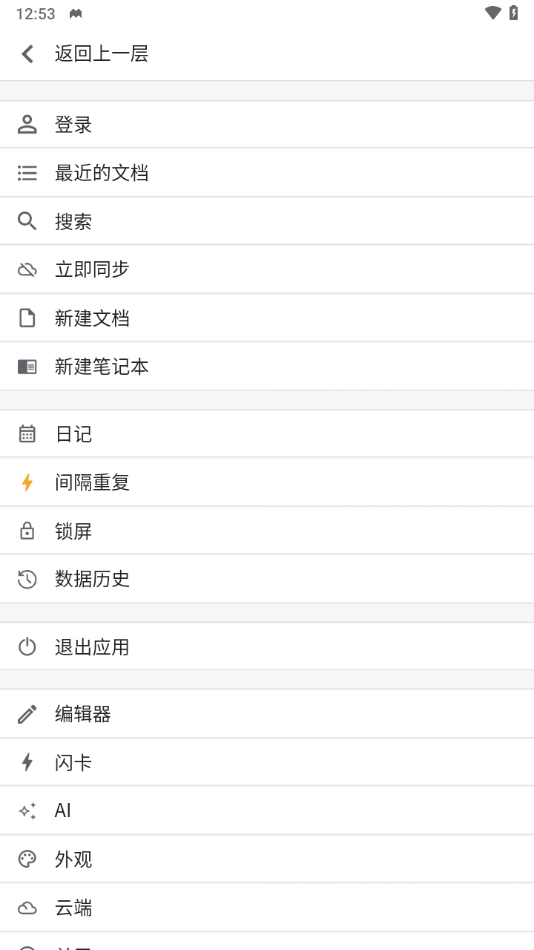Open 闪卡 settings entry
Image resolution: width=534 pixels, height=950 pixels.
tap(267, 762)
